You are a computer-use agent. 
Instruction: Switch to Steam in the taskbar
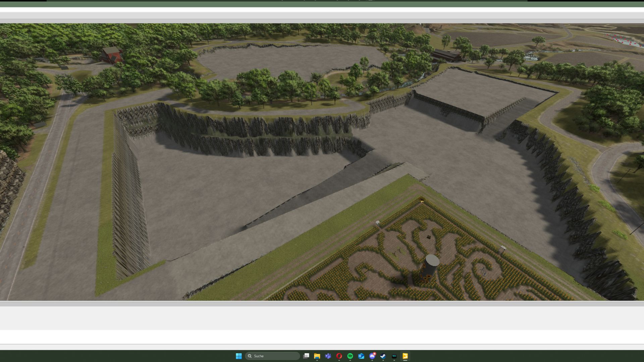pyautogui.click(x=383, y=356)
